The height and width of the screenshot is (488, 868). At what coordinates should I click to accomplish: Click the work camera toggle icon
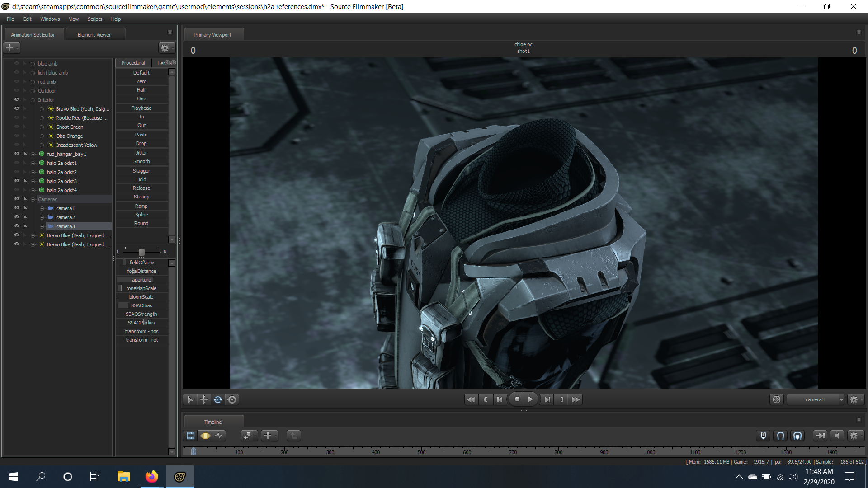click(777, 399)
